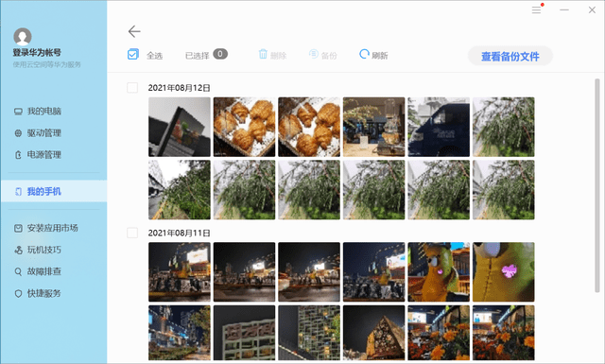Image resolution: width=605 pixels, height=364 pixels.
Task: Open the hamburger menu with red dot
Action: 537,9
